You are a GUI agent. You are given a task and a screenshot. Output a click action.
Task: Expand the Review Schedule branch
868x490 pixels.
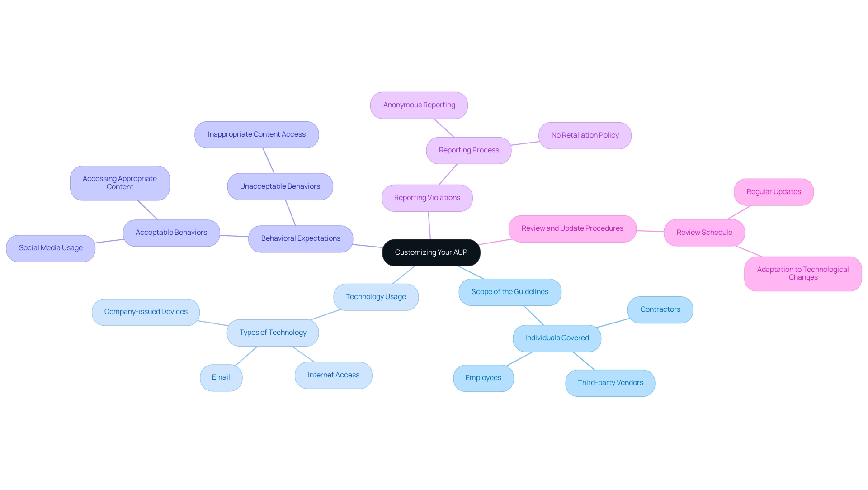703,232
